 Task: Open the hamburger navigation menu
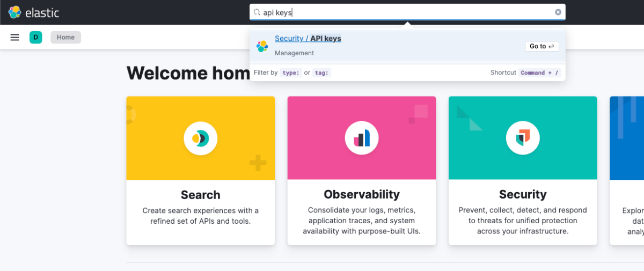(x=15, y=37)
